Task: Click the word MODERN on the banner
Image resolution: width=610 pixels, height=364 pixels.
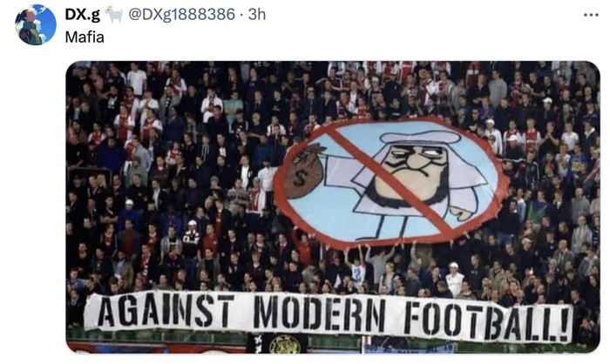Action: pyautogui.click(x=320, y=313)
